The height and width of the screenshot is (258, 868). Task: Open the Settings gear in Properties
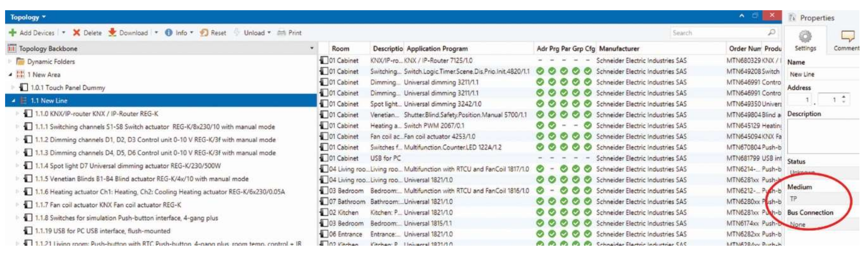pos(805,36)
